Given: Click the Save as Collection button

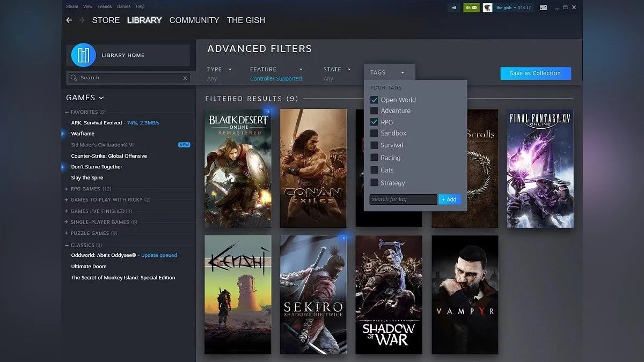Looking at the screenshot, I should (x=535, y=73).
